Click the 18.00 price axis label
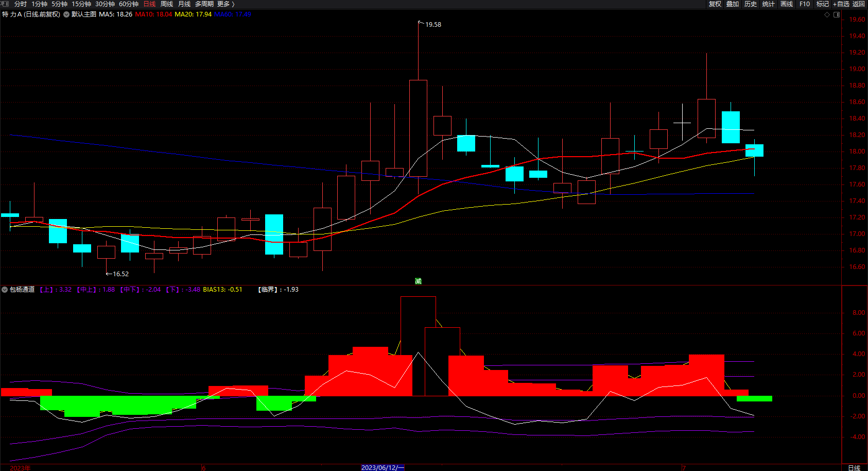 [x=857, y=152]
